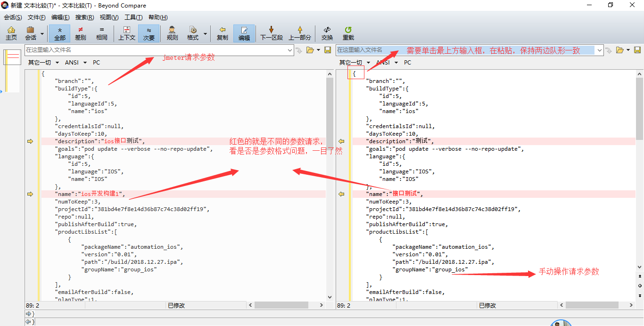This screenshot has width=644, height=326.
Task: Open the left pane 其它一切 dropdown
Action: coord(43,62)
